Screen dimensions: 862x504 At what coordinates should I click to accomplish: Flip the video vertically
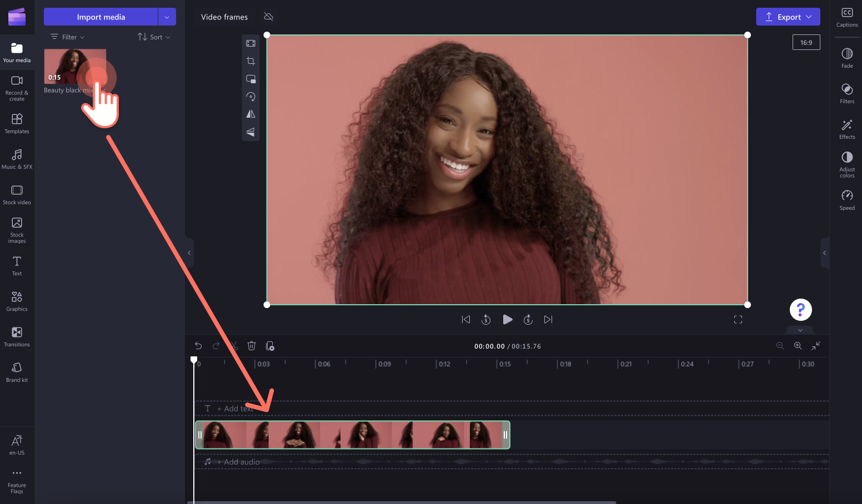(x=250, y=132)
